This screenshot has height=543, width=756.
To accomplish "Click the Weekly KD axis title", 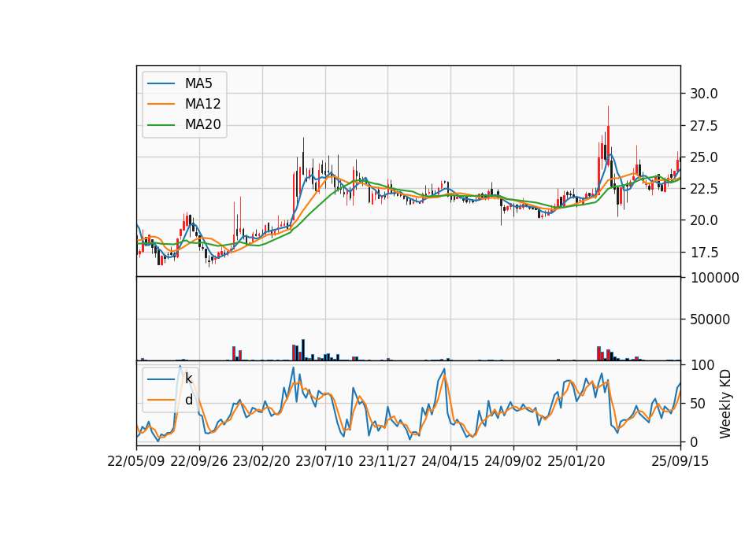I will point(725,404).
